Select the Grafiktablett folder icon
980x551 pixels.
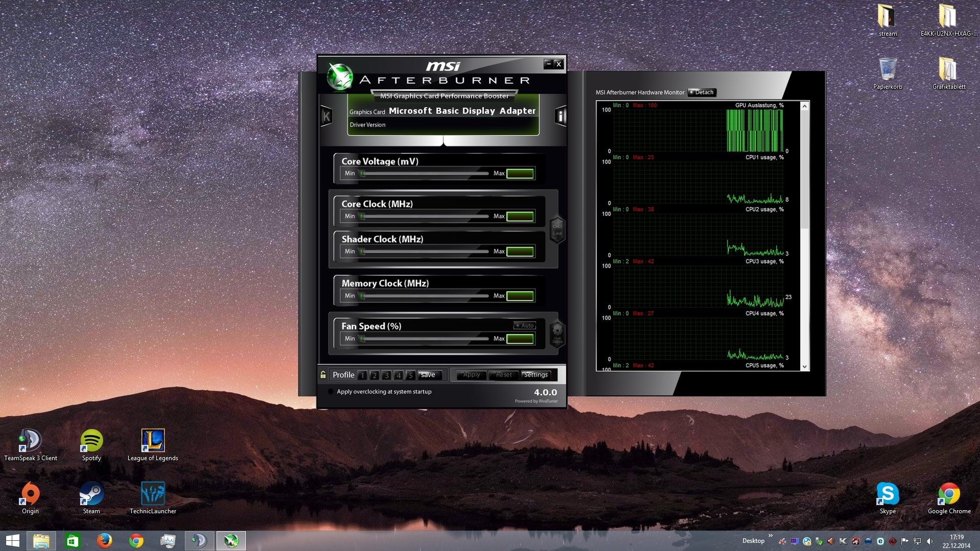(949, 74)
